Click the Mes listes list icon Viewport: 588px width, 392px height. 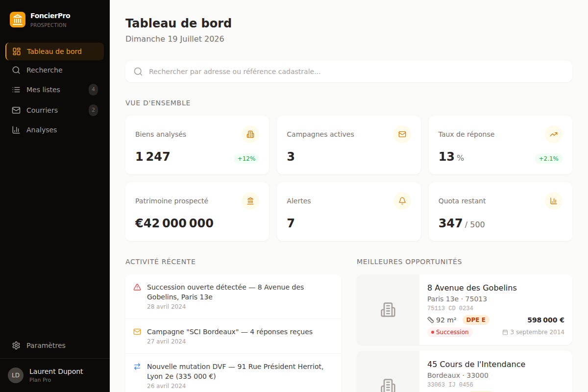click(16, 90)
